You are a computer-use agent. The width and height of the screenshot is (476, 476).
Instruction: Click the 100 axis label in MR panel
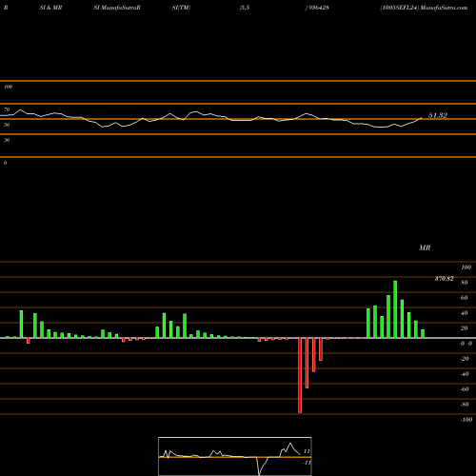coord(466,268)
